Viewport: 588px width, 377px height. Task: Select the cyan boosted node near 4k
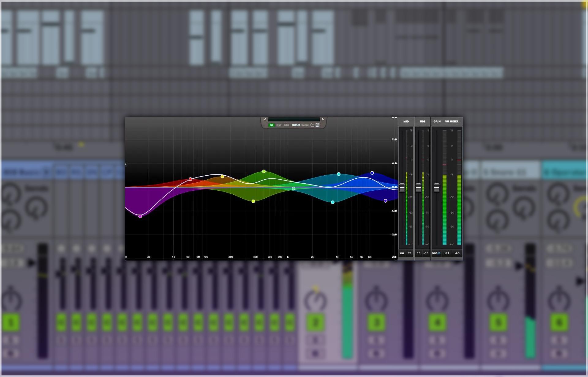coord(339,174)
